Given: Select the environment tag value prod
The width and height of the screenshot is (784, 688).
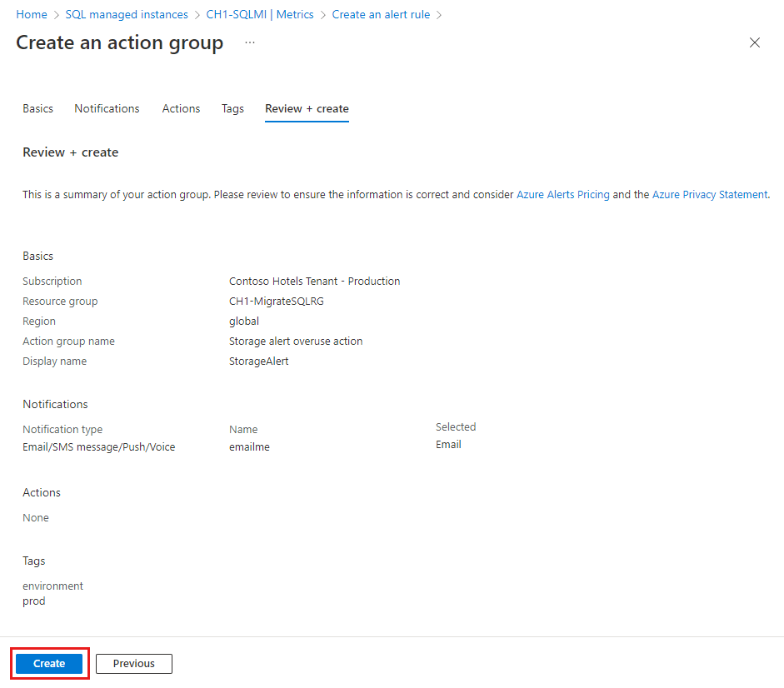Looking at the screenshot, I should 33,601.
